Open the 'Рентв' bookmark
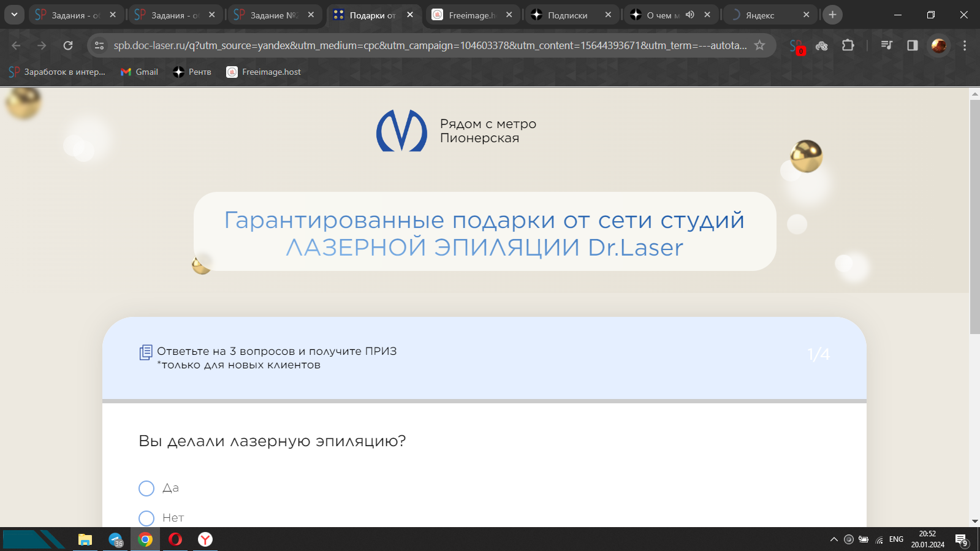Screen dimensions: 980x551 pos(192,72)
